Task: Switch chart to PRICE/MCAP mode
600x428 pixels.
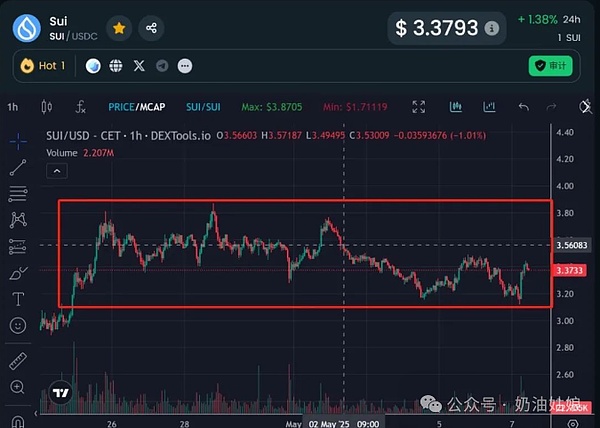Action: [x=136, y=107]
